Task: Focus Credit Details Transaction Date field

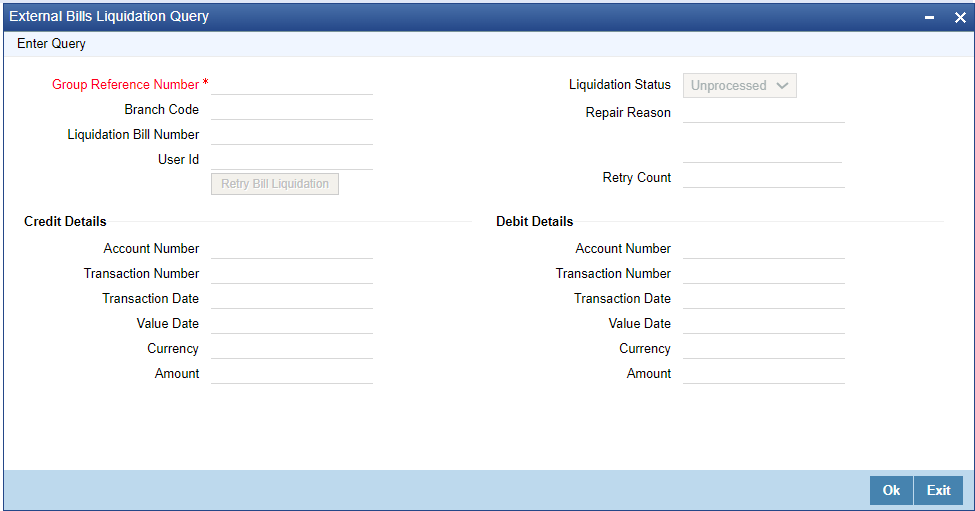Action: click(x=292, y=298)
